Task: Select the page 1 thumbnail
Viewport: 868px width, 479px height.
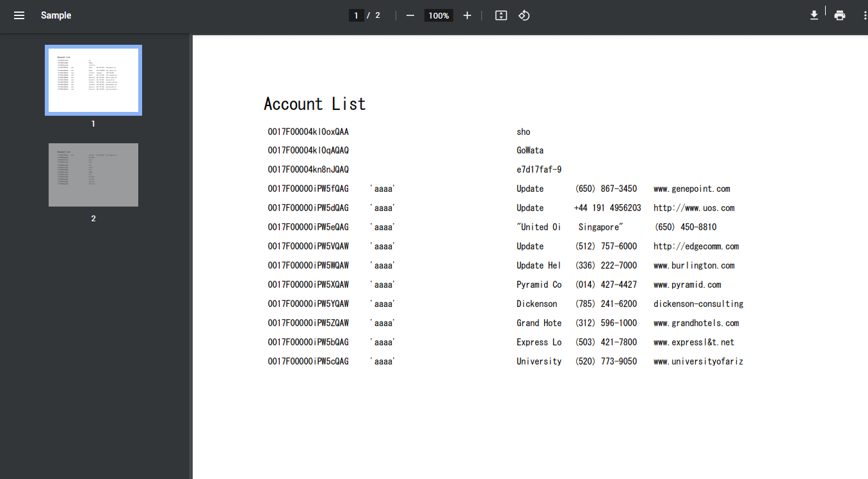Action: point(93,80)
